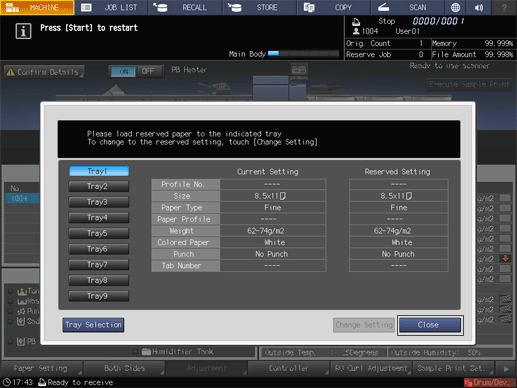Click the globe network icon
Screen dimensions: 517x388
coord(455,7)
